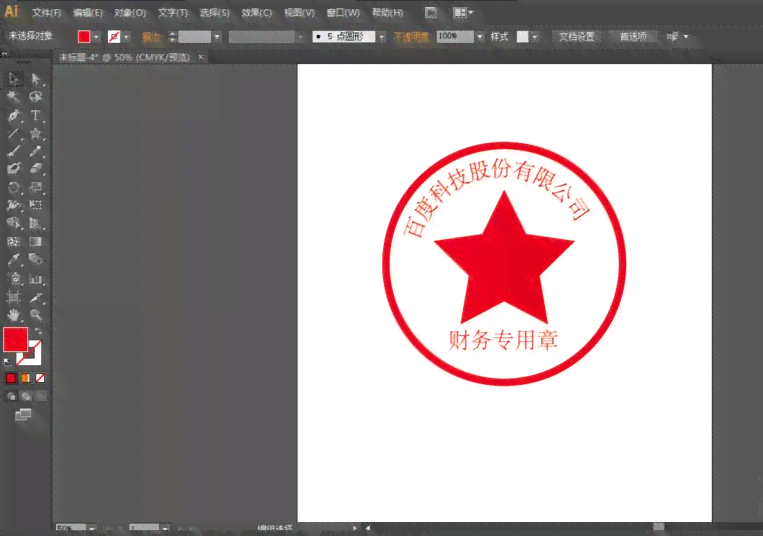This screenshot has height=536, width=763.
Task: Click the stroke weight stepper arrows
Action: (x=172, y=36)
